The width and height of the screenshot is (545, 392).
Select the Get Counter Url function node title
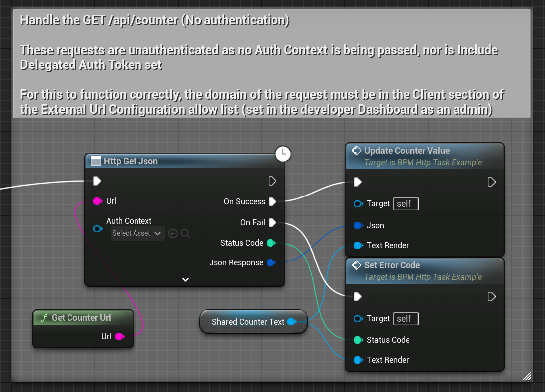coord(81,318)
